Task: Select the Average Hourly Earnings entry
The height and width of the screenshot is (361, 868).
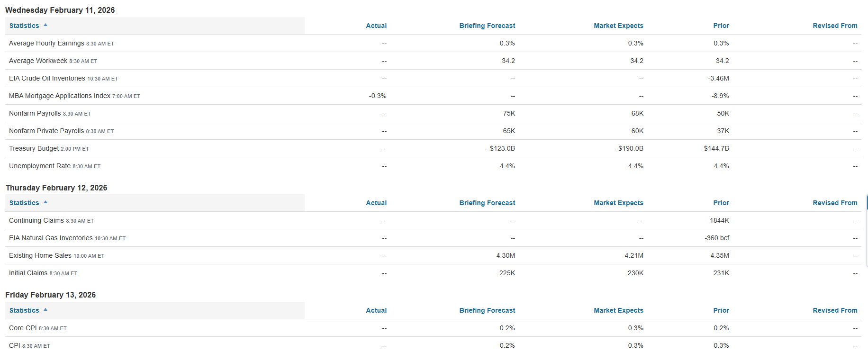Action: coord(46,44)
